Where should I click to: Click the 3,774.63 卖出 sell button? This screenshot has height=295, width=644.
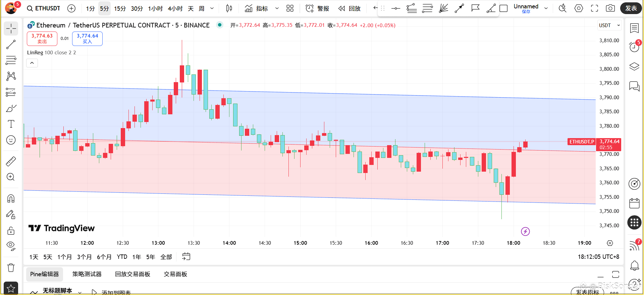(42, 39)
